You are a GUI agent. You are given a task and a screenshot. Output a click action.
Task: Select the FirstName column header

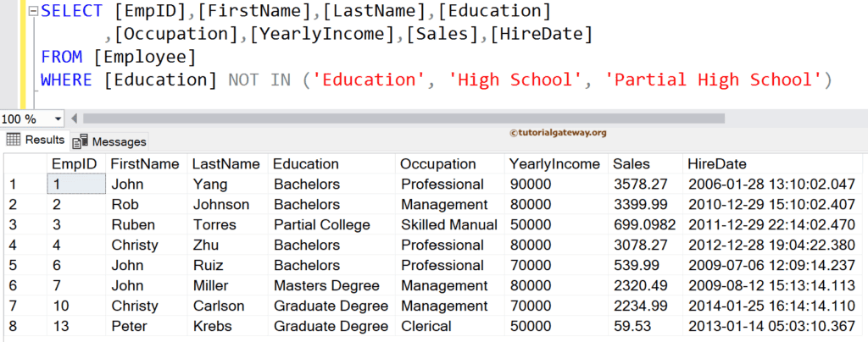[x=147, y=163]
